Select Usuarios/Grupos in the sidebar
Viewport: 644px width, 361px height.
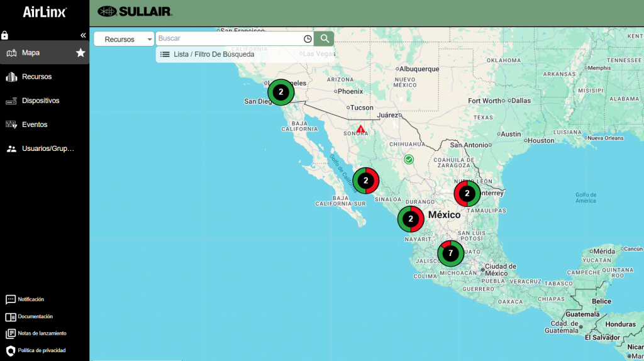(48, 149)
